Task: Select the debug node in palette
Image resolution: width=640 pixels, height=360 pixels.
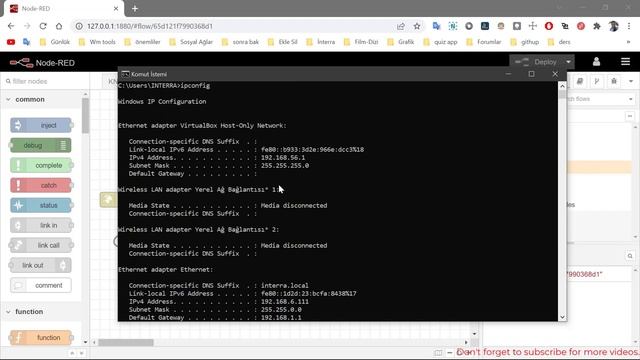Action: tap(40, 145)
